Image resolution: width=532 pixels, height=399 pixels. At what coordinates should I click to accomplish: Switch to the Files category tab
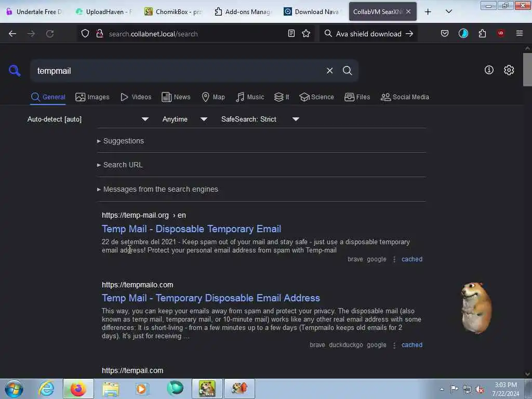(x=357, y=97)
